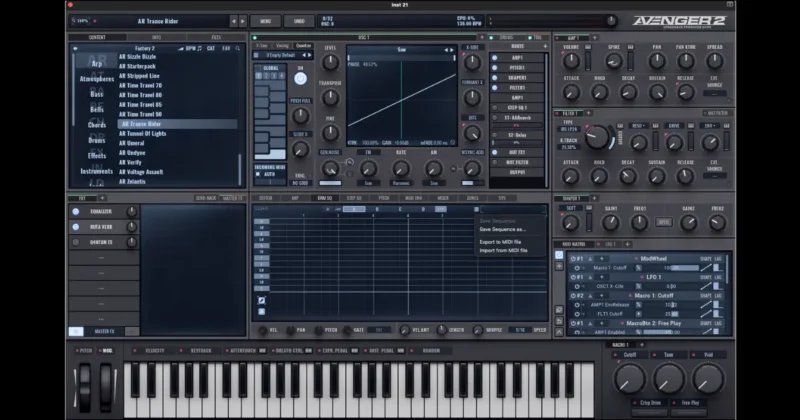Click the browser back arrow icon
The width and height of the screenshot is (800, 420).
point(76,48)
